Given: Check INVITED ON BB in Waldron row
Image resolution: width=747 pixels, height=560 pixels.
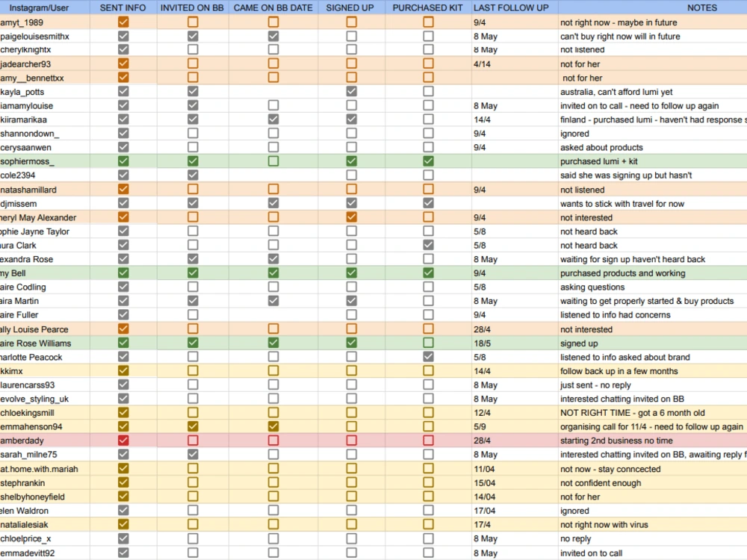Looking at the screenshot, I should [193, 510].
